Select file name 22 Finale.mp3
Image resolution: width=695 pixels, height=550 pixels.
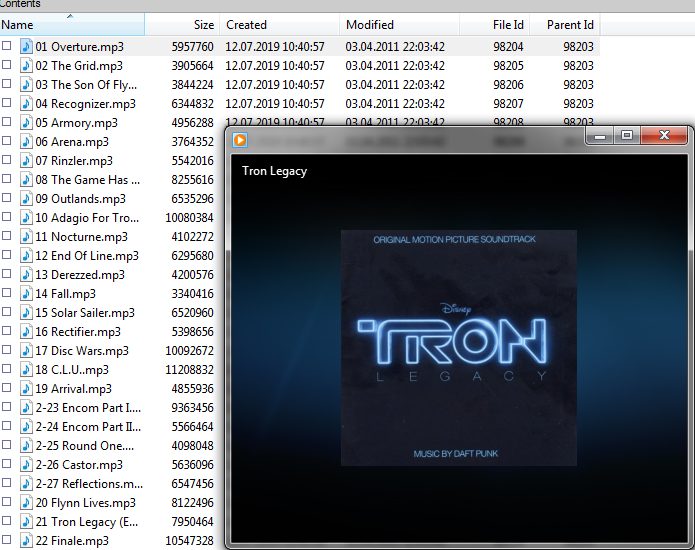(x=72, y=541)
